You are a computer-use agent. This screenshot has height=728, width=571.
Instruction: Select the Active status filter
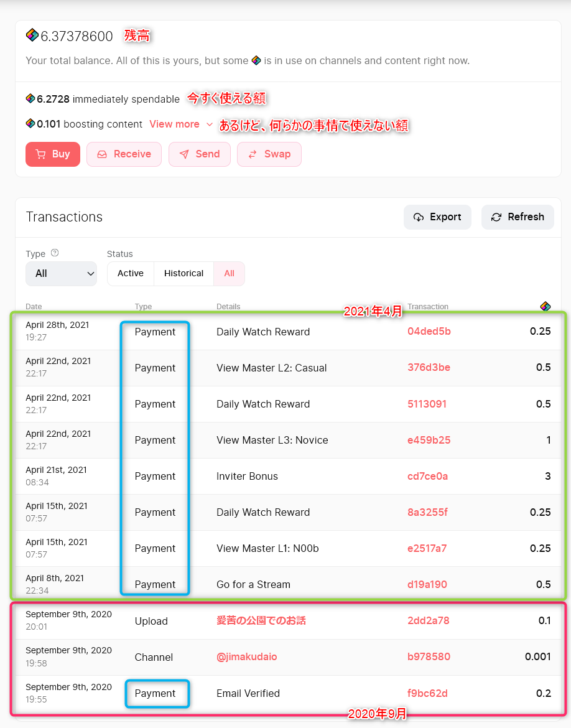pos(130,273)
